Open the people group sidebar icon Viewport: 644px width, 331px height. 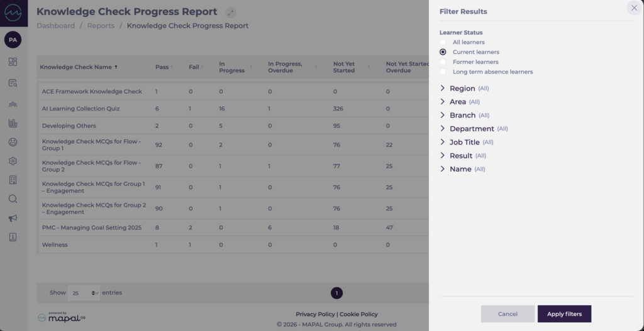(x=13, y=104)
